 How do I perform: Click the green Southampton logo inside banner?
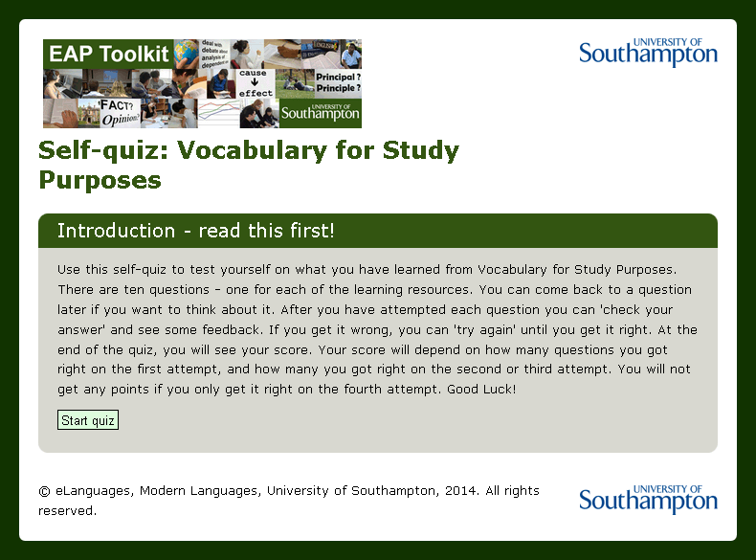pos(321,113)
